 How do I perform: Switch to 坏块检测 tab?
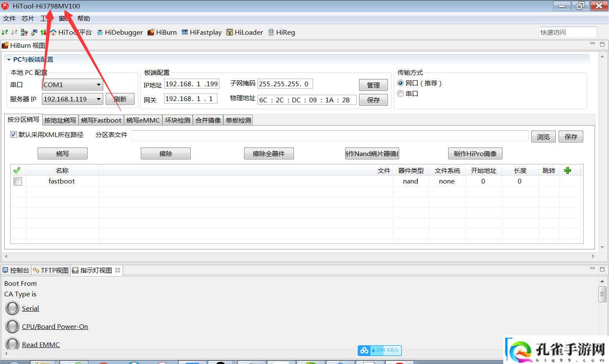pyautogui.click(x=178, y=120)
